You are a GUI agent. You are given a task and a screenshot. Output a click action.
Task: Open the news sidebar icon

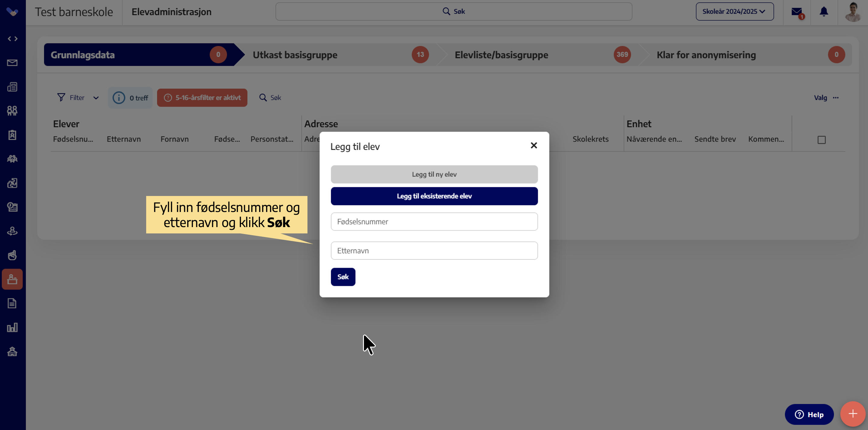(12, 87)
